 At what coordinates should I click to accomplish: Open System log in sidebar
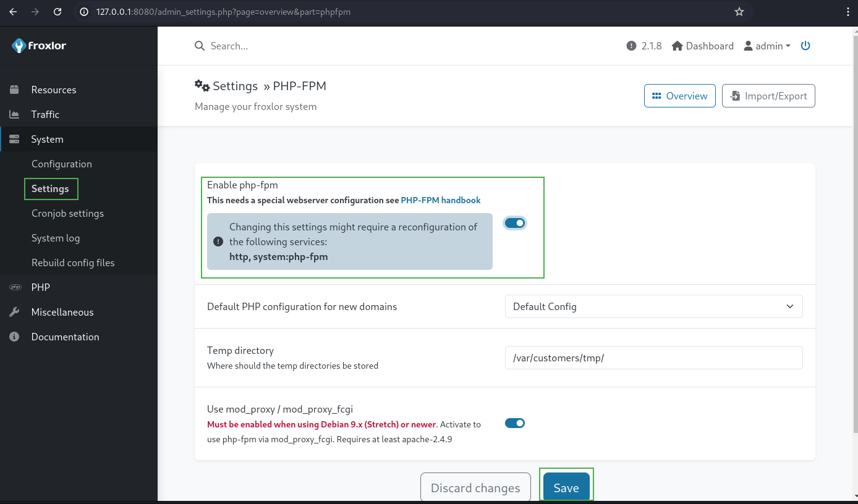56,238
